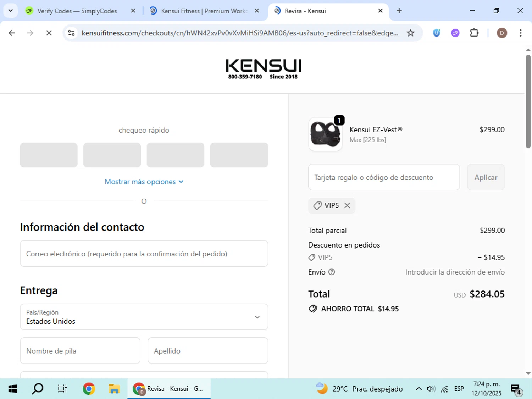Screen dimensions: 532x399
Task: Stop page loading with the X button
Action: pyautogui.click(x=49, y=33)
